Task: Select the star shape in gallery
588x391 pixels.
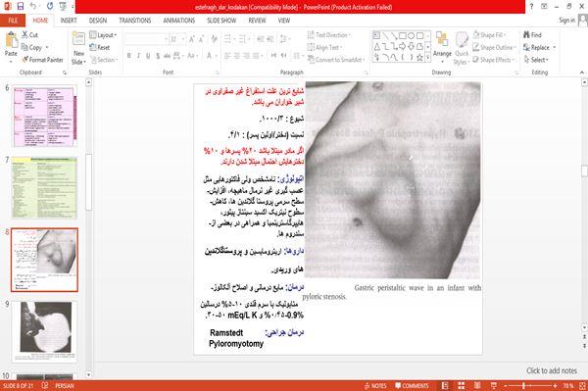Action: coord(419,58)
